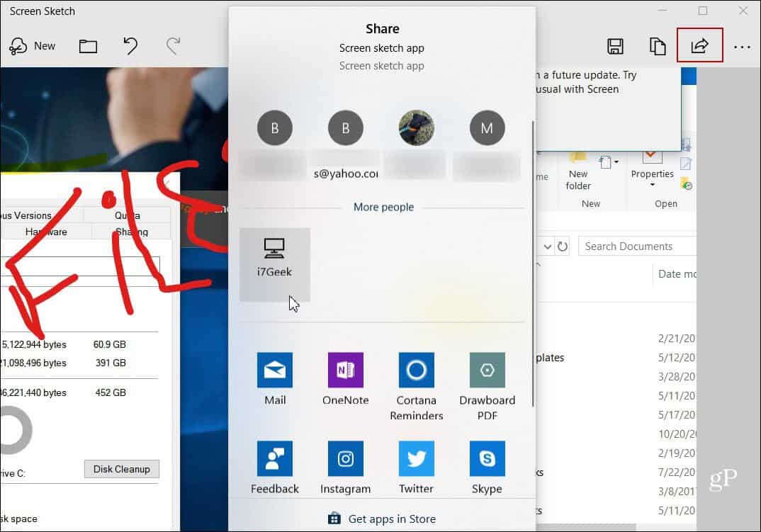761x532 pixels.
Task: Click the Share icon in toolbar
Action: pos(699,45)
